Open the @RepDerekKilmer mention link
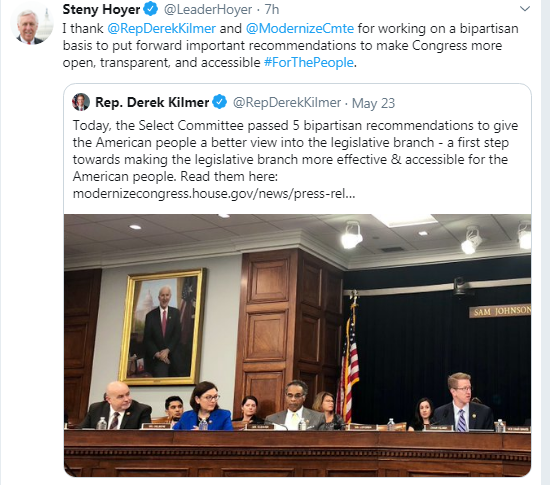The image size is (550, 485). point(161,28)
